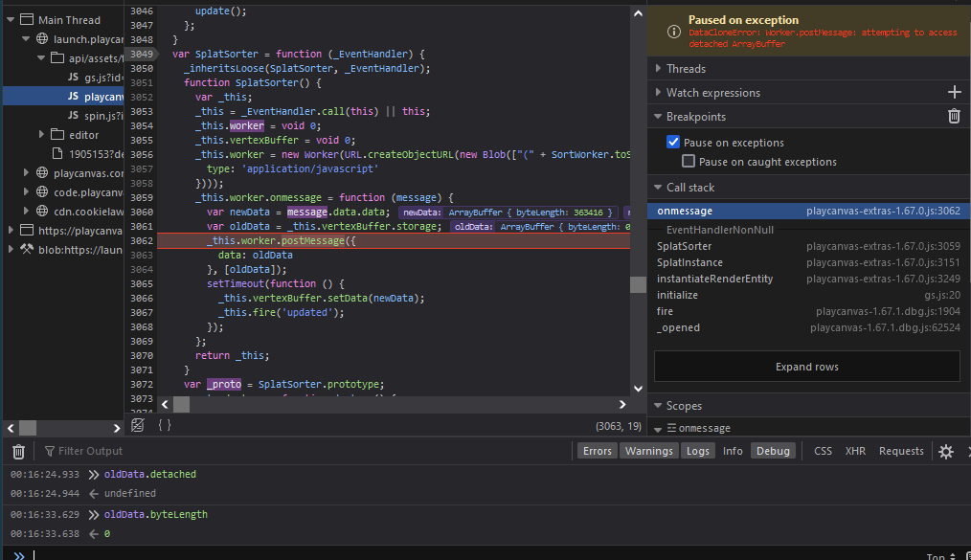Viewport: 971px width, 560px height.
Task: Toggle Pause on exceptions checkbox
Action: pyautogui.click(x=673, y=143)
